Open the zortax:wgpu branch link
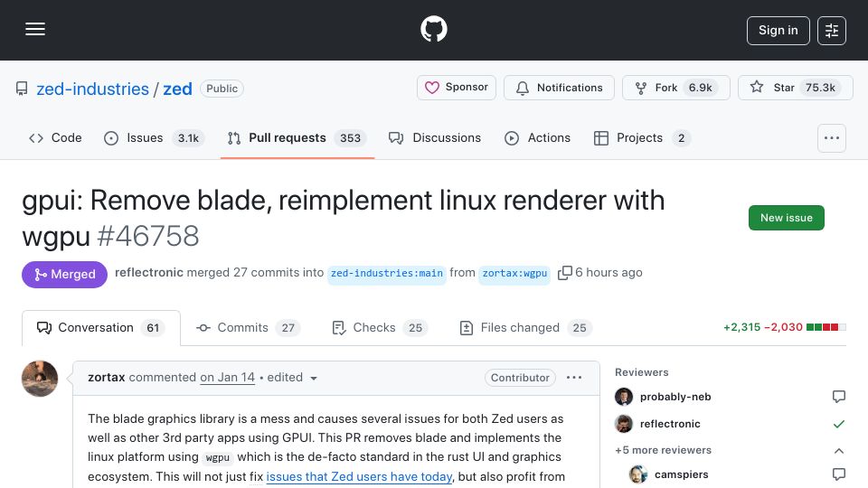Image resolution: width=868 pixels, height=488 pixels. pos(514,273)
